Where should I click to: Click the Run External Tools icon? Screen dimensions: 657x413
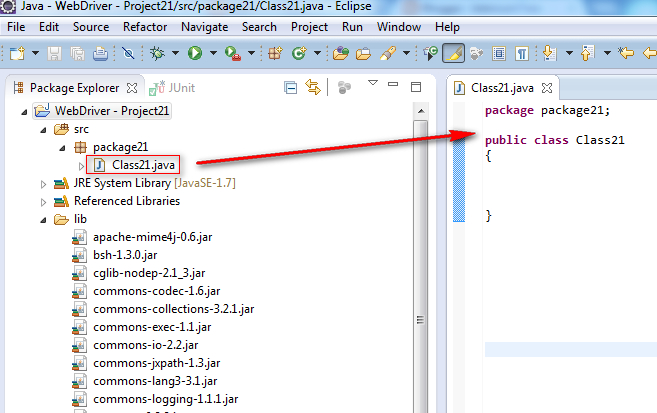pyautogui.click(x=233, y=53)
